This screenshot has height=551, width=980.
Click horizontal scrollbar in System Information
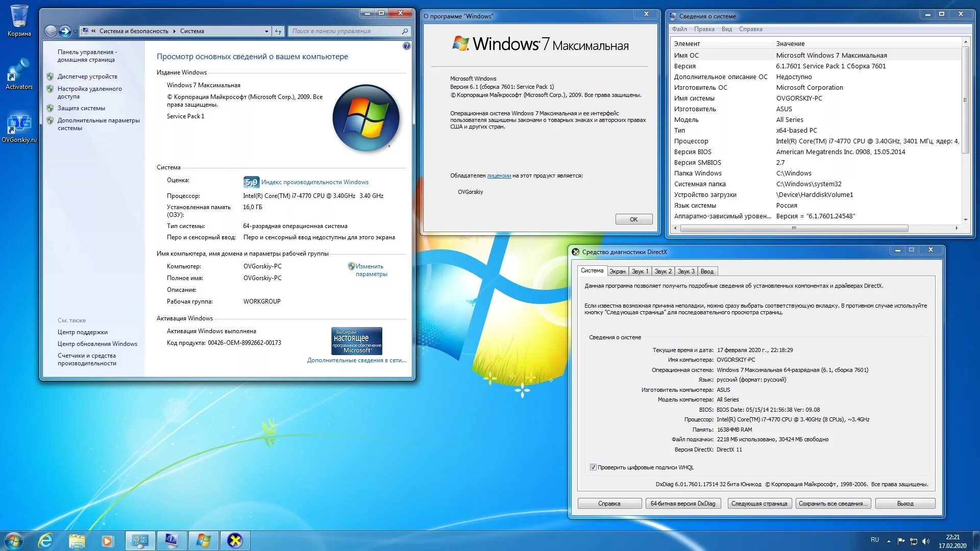[793, 229]
